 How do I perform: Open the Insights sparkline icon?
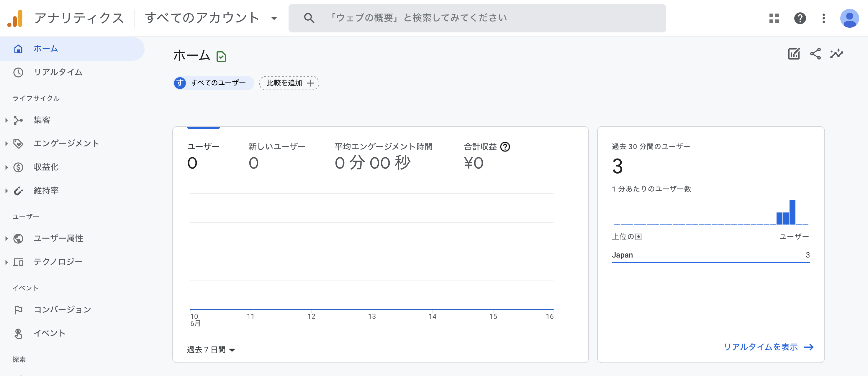click(x=836, y=54)
